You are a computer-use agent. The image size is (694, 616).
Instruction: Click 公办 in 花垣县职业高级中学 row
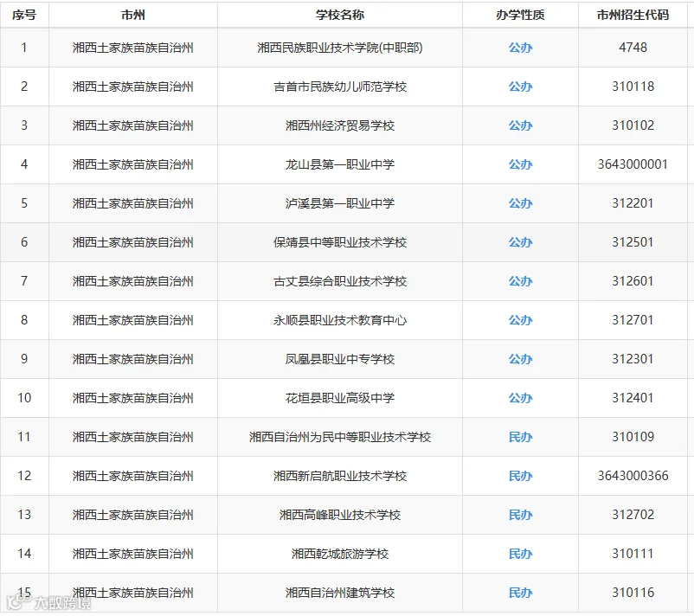point(521,398)
